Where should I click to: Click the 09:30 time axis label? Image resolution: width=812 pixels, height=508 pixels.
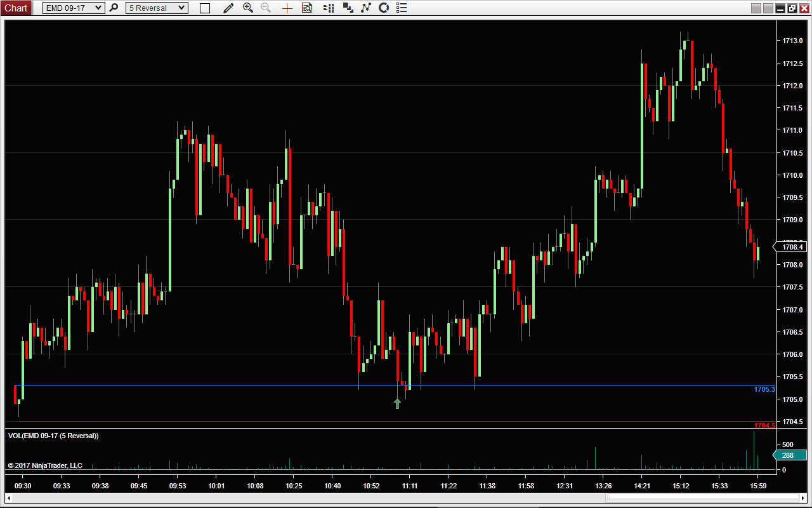(x=23, y=486)
